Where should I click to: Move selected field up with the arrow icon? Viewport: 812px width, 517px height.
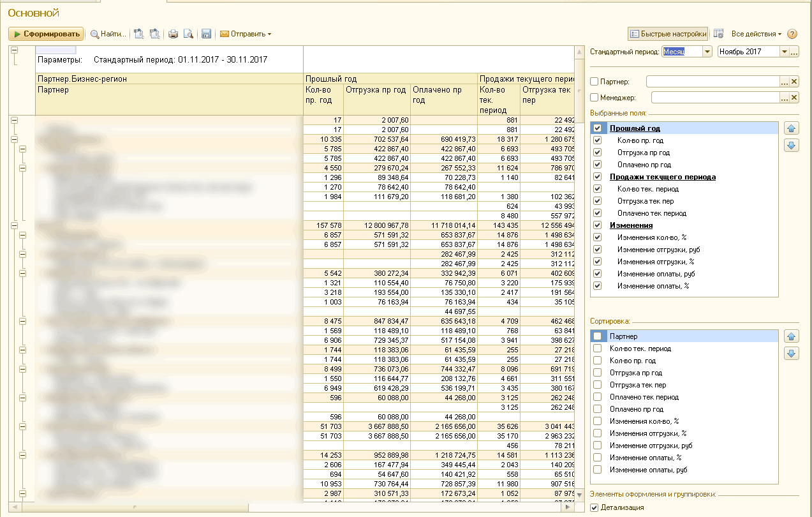[791, 129]
